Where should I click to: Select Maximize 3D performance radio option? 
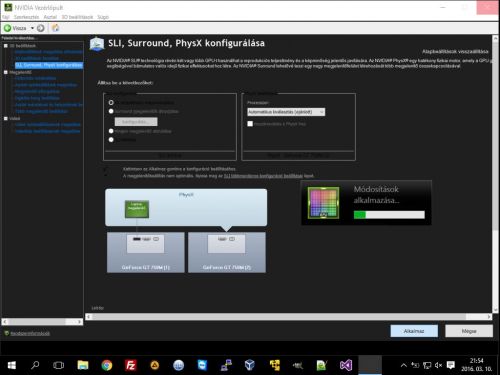pos(111,102)
